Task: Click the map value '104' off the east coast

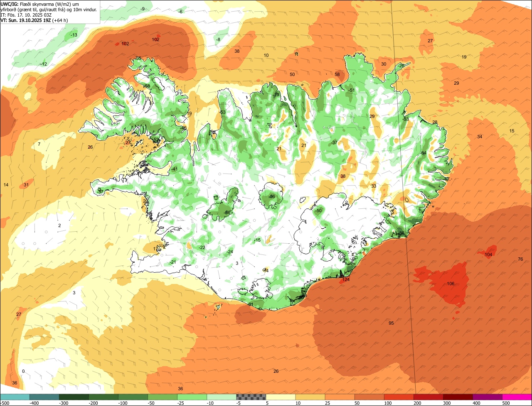Action: 488,255
